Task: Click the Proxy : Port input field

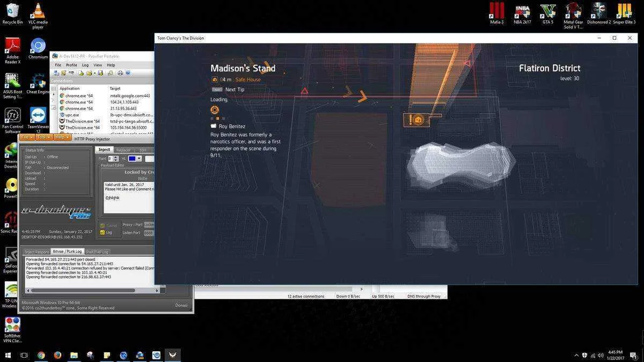Action: coord(149,225)
